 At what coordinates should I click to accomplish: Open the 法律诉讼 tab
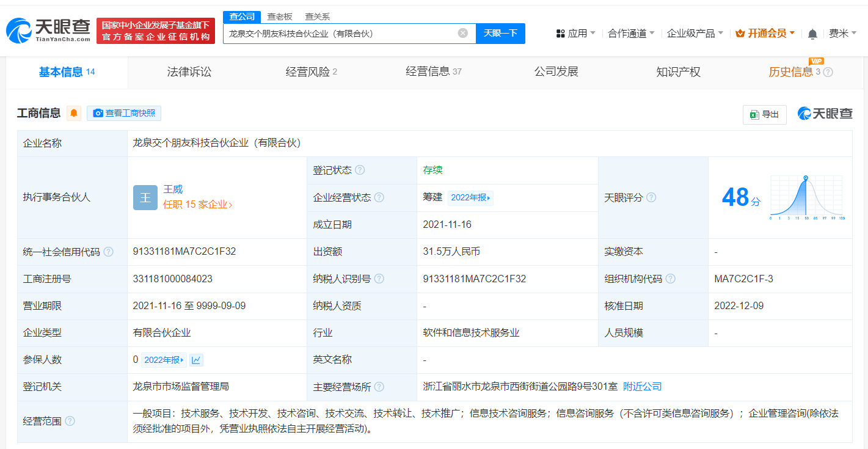(189, 71)
